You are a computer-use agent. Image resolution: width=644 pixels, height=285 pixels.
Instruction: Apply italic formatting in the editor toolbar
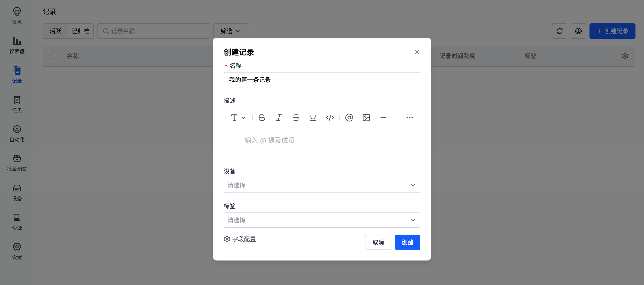click(279, 117)
